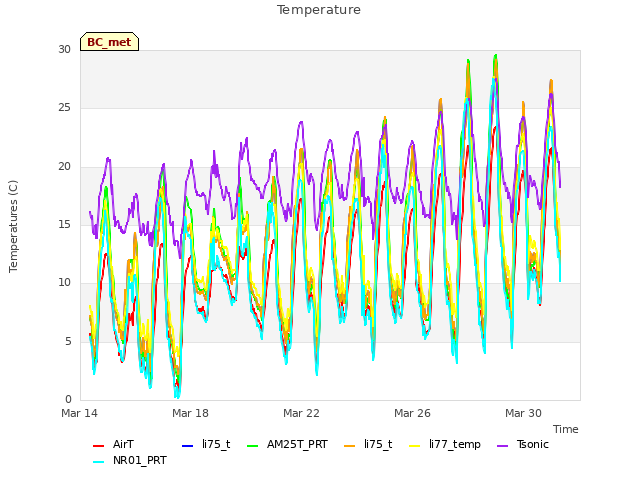
Task: Click the y-axis tick label "25"
Action: pos(64,108)
